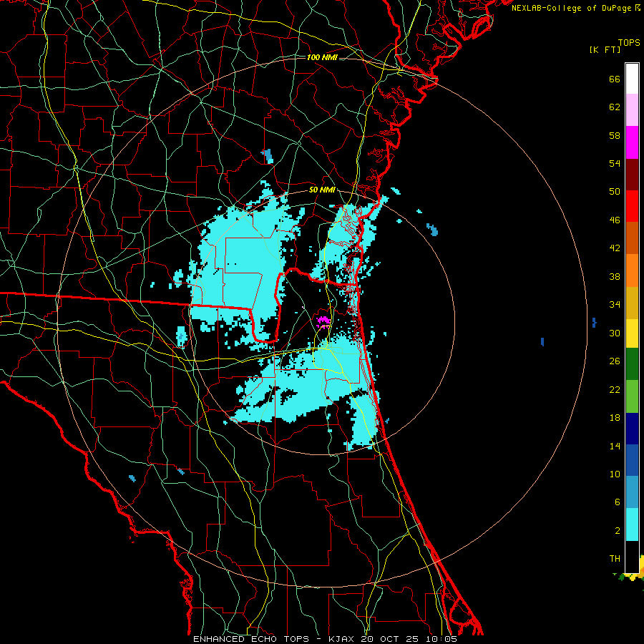644x644 pixels.
Task: Click the TH threshold label
Action: (615, 559)
